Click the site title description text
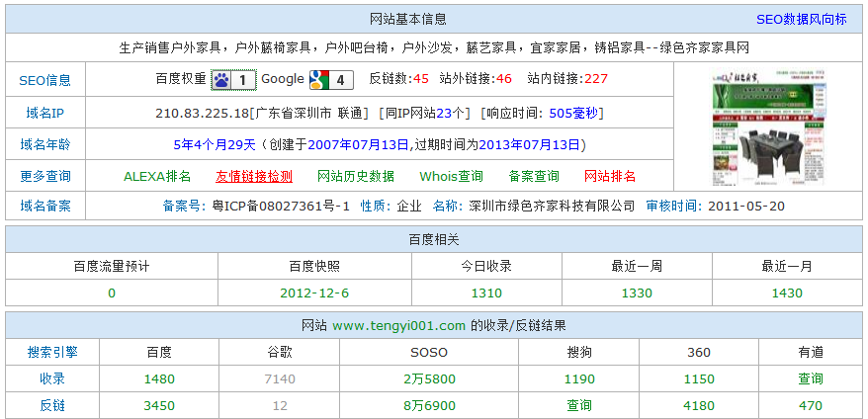This screenshot has width=868, height=419. pos(434,47)
